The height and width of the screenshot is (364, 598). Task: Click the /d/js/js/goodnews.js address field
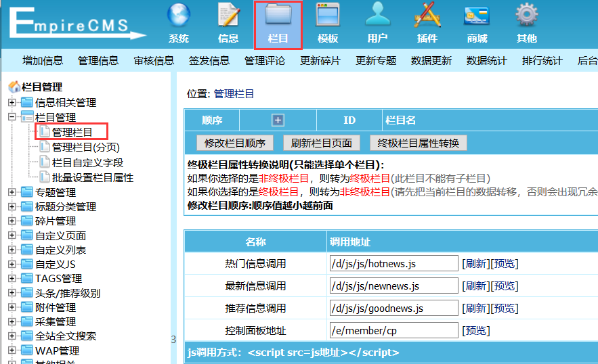click(394, 308)
